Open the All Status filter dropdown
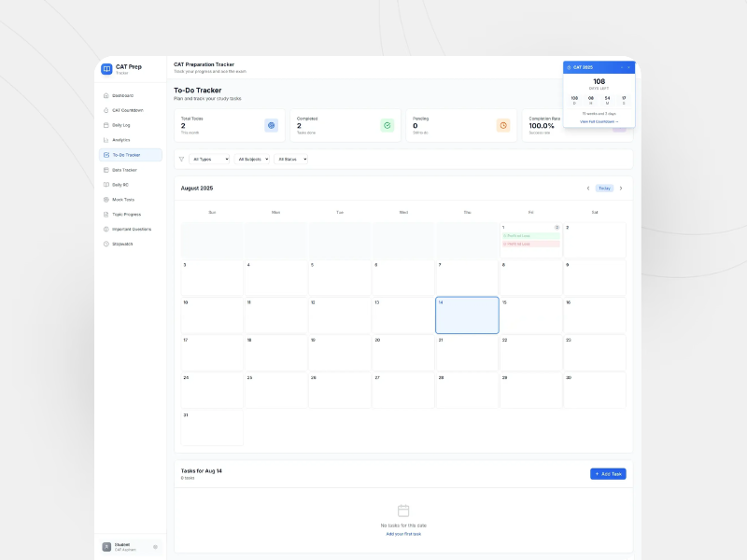This screenshot has height=560, width=747. tap(290, 160)
